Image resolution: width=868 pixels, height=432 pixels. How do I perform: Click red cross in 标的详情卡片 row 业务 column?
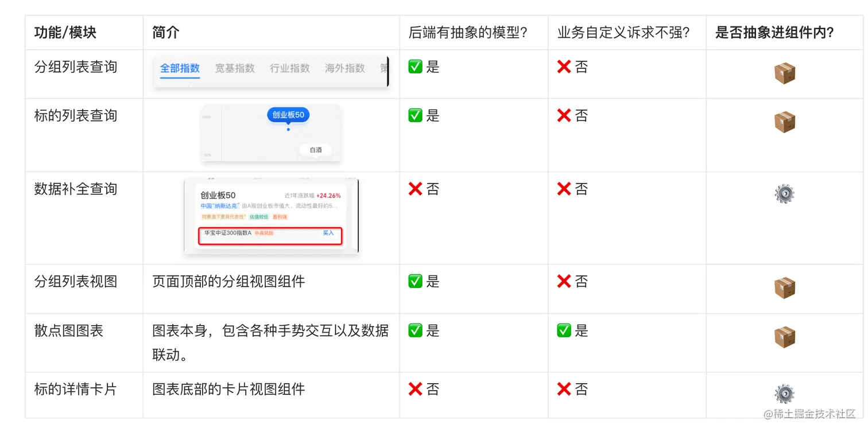[x=564, y=389]
